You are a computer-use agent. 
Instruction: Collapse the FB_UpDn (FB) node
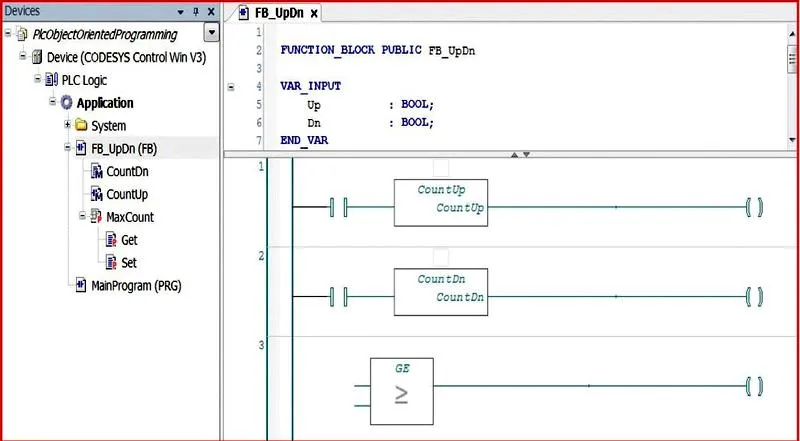coord(68,148)
